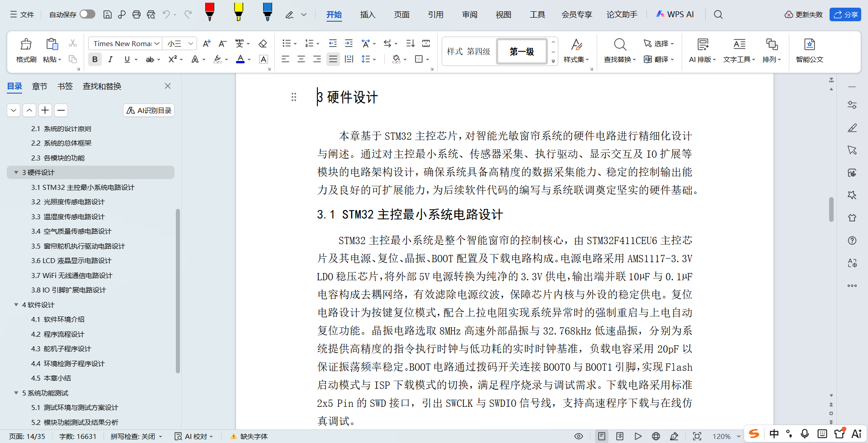Collapse the '3 硬件设计' tree node
868x443 pixels.
click(x=16, y=172)
